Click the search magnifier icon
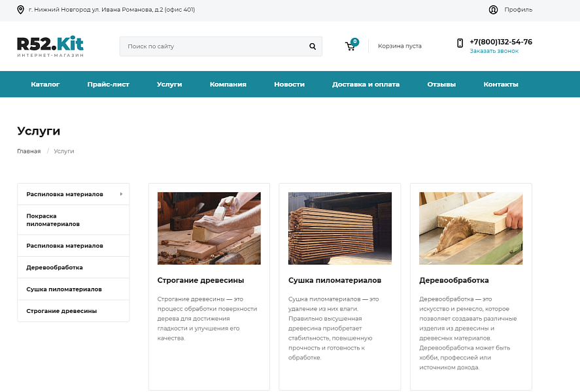580x392 pixels. pyautogui.click(x=312, y=46)
